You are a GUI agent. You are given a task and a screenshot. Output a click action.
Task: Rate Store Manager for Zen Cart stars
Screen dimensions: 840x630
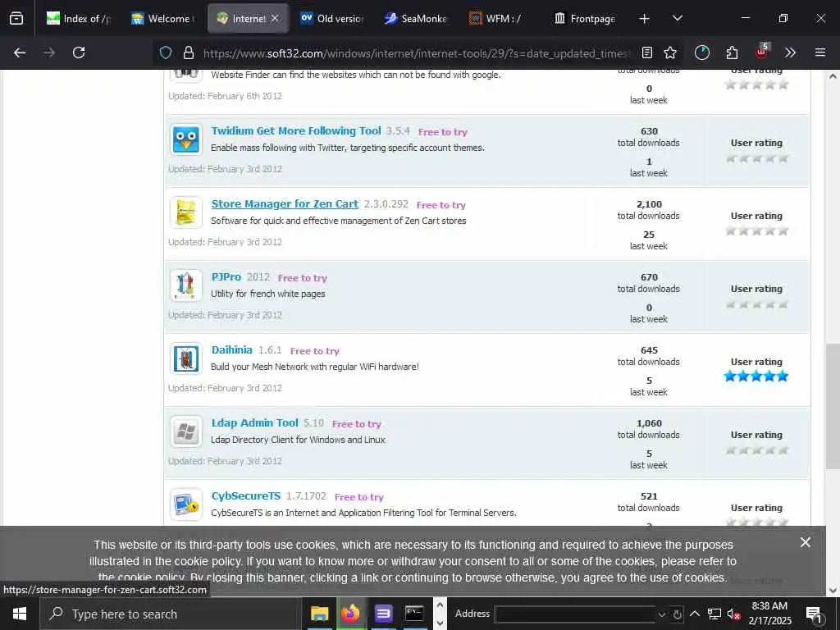756,231
